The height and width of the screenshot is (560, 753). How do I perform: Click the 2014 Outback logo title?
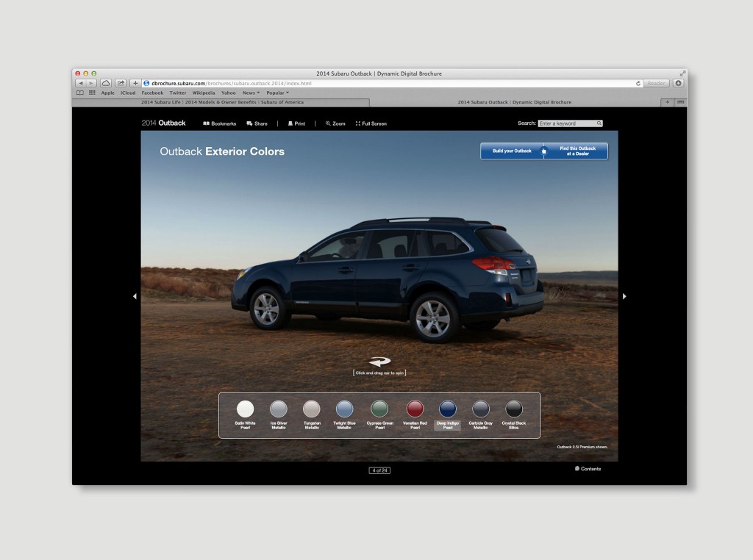[x=163, y=123]
